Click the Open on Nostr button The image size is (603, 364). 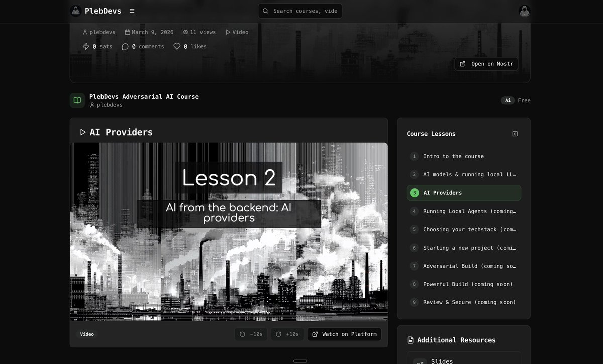click(x=486, y=64)
